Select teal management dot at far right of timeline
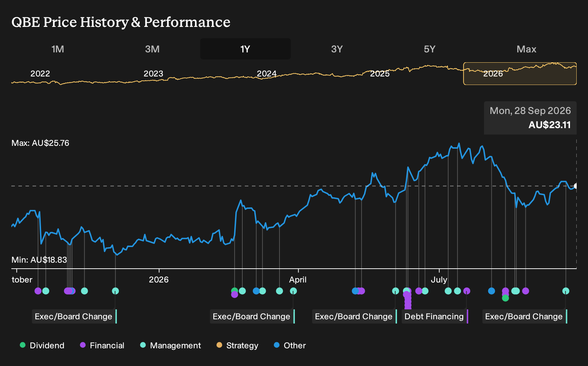588x366 pixels. [x=566, y=291]
